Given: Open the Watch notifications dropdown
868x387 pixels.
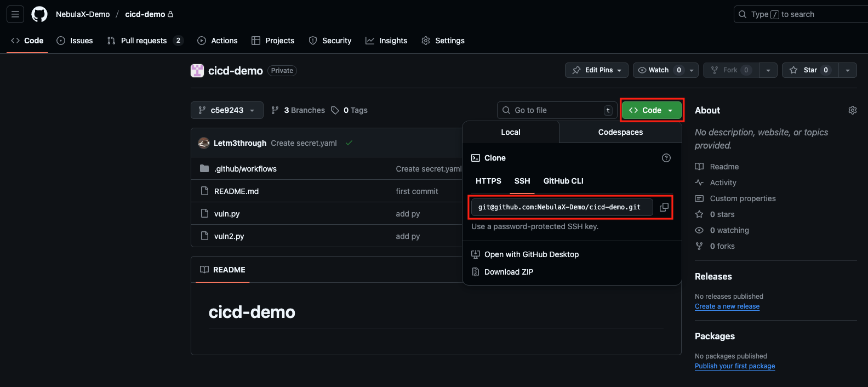Looking at the screenshot, I should [x=665, y=70].
